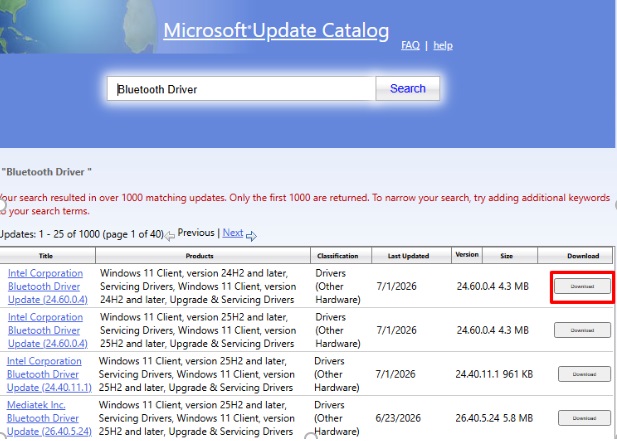Go to the Next results page

pyautogui.click(x=233, y=232)
